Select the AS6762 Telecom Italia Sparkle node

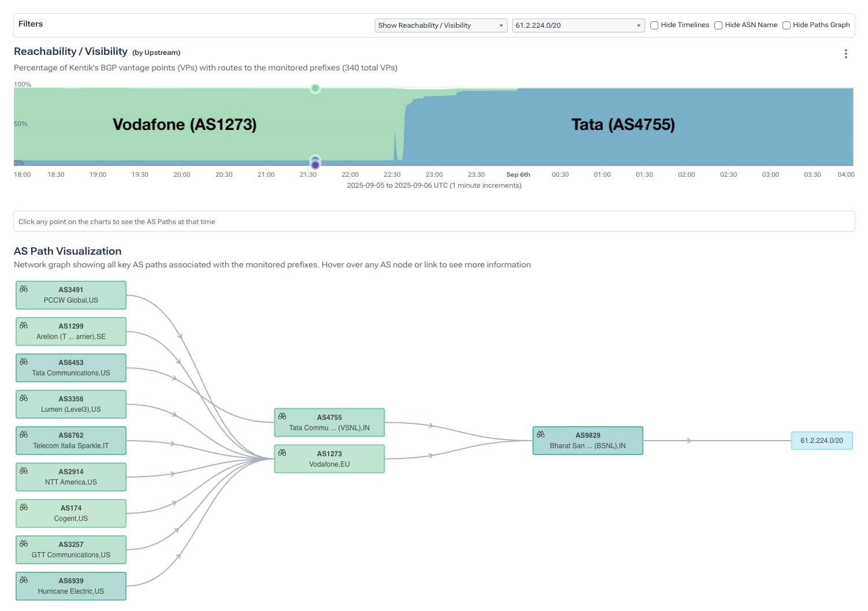coord(71,441)
